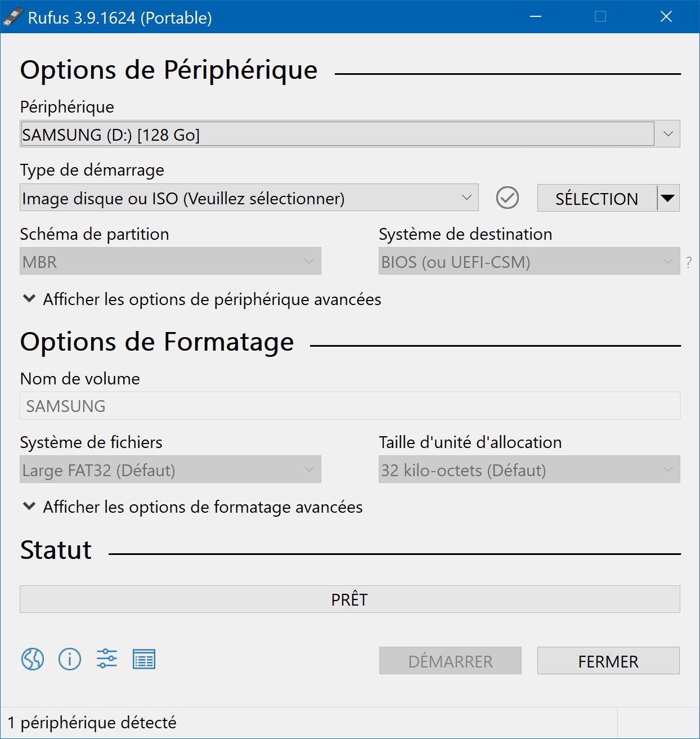Image resolution: width=700 pixels, height=739 pixels.
Task: Open the language selection globe icon
Action: (x=33, y=659)
